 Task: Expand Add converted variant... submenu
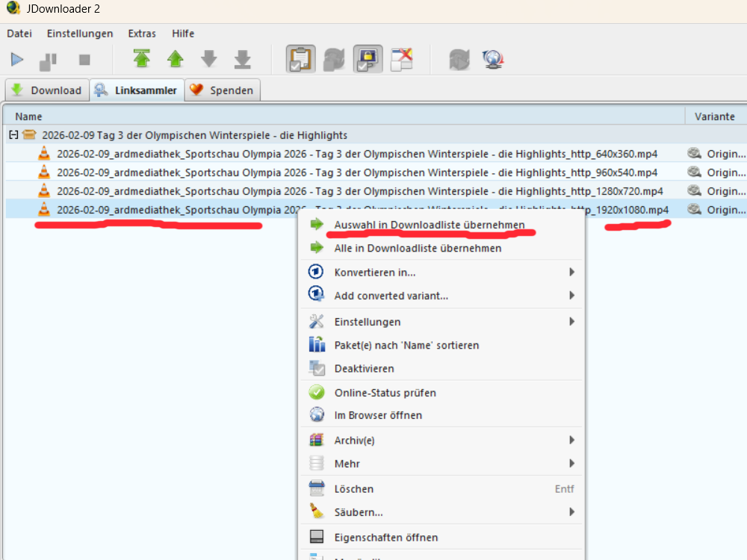441,295
